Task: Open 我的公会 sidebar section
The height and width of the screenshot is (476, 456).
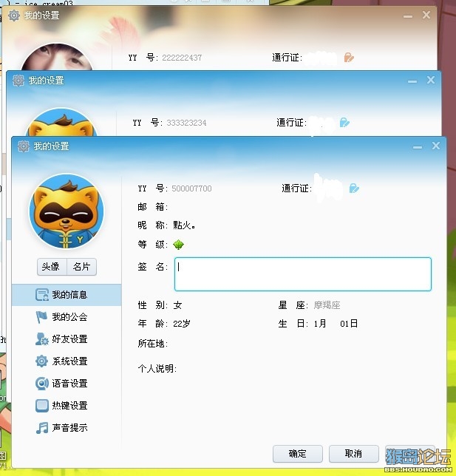Action: coord(67,317)
